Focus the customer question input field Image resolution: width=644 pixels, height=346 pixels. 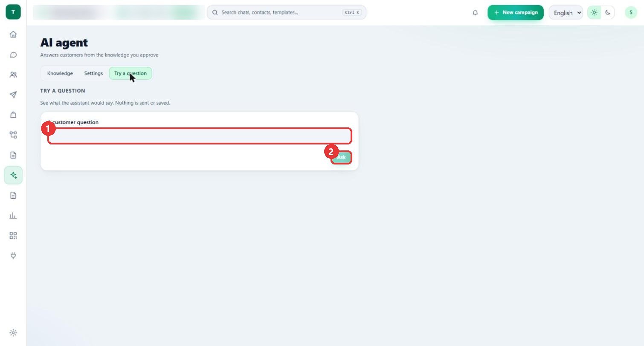click(200, 136)
